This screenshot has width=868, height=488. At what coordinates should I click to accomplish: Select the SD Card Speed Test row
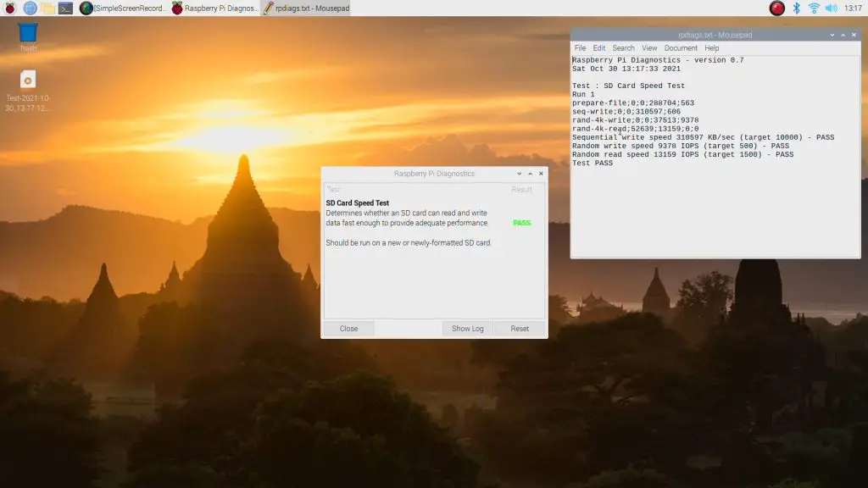[x=407, y=213]
